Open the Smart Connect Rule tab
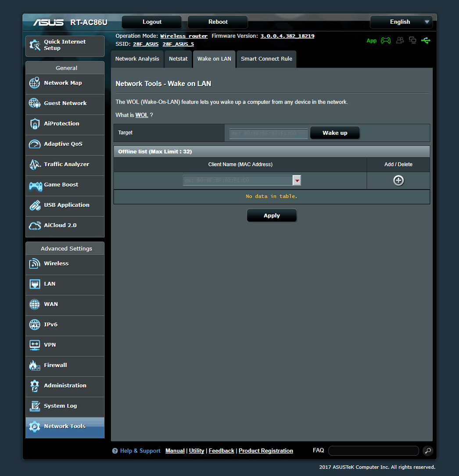This screenshot has height=476, width=459. [266, 59]
